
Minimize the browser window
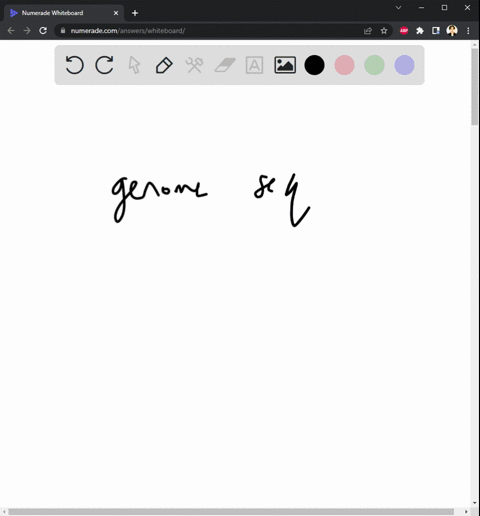422,7
